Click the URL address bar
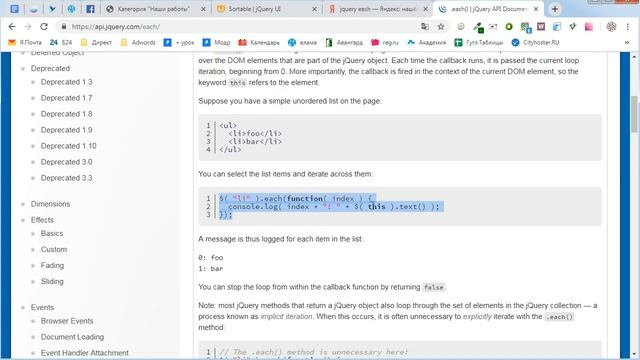Image resolution: width=640 pixels, height=360 pixels. [x=241, y=27]
